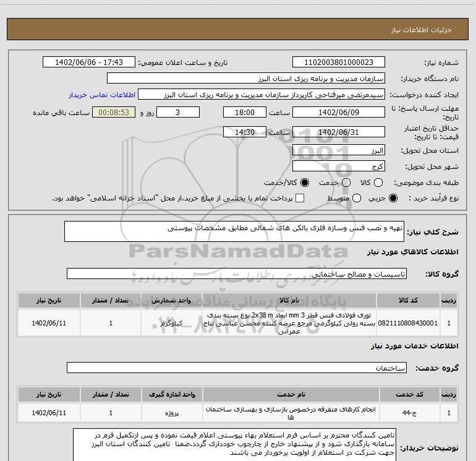The image size is (476, 461).
Task: Click the کد خدمت column header
Action: (409, 394)
